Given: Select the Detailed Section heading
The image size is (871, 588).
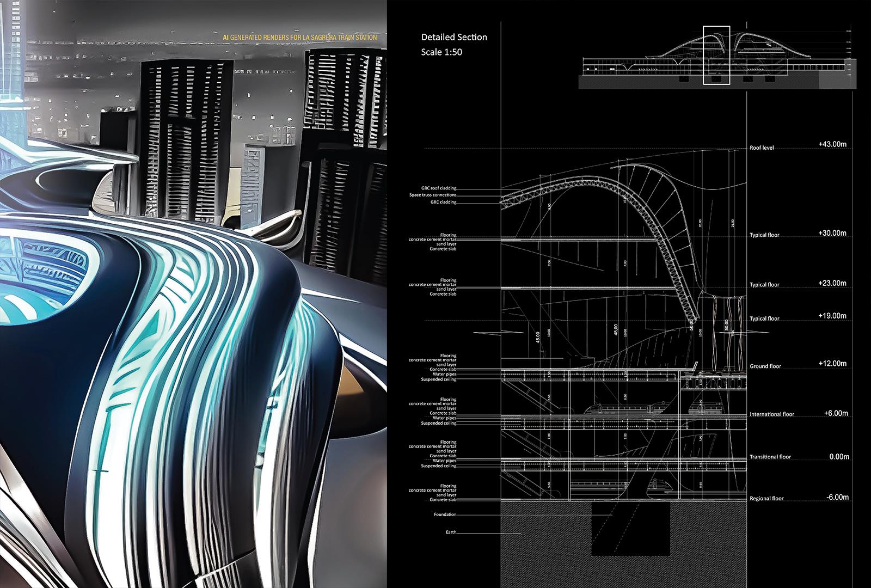Looking at the screenshot, I should (x=453, y=37).
